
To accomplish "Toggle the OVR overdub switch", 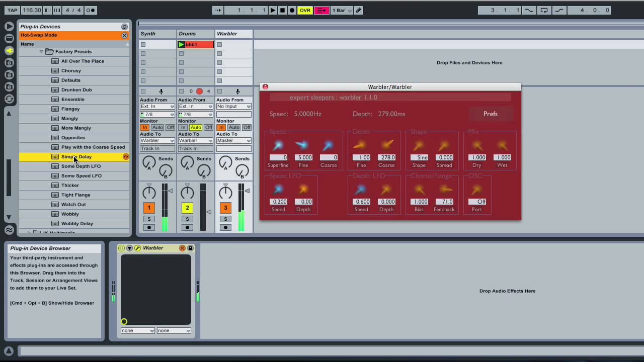I will point(305,10).
